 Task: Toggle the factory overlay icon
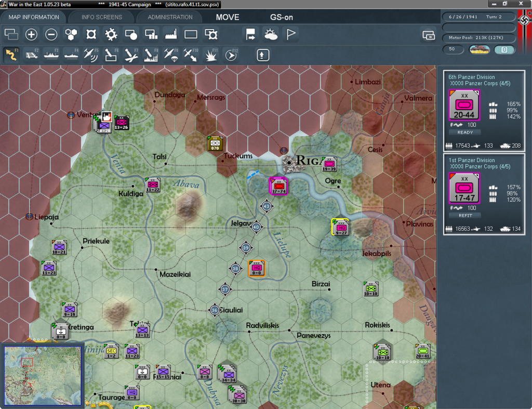coord(171,34)
